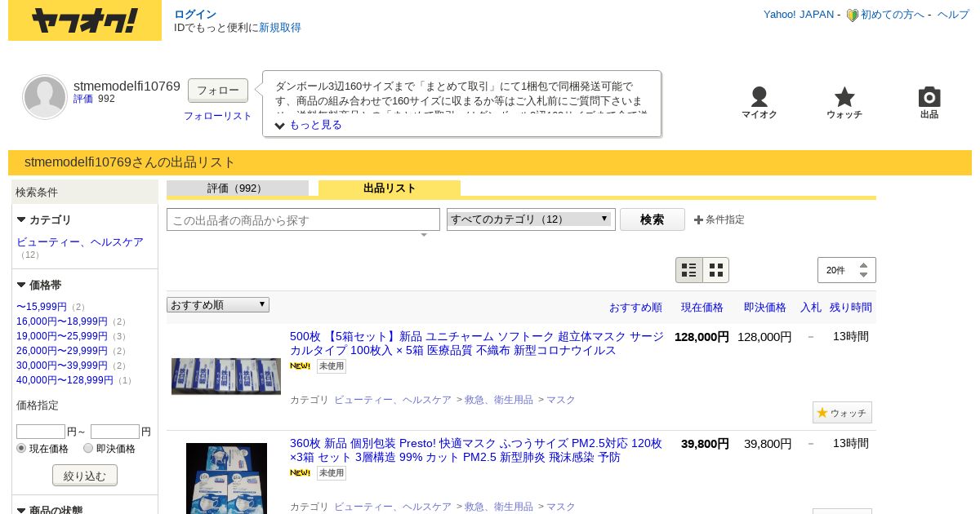Switch to 評価 (992) tab

click(x=238, y=188)
